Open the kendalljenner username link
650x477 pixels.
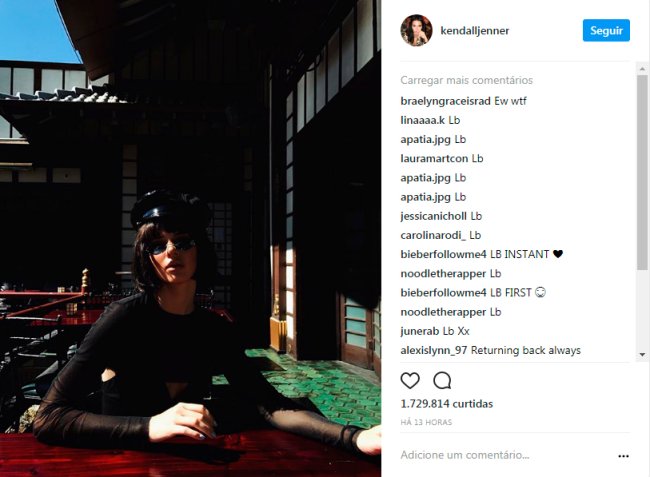pos(475,31)
